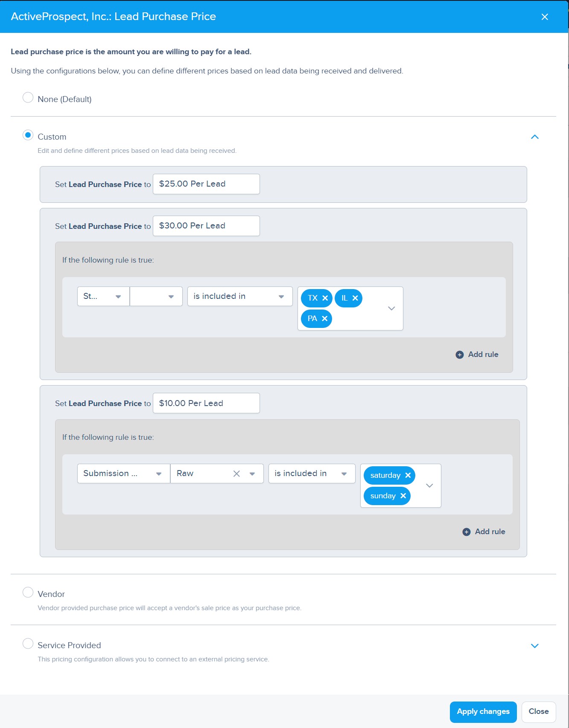
Task: Select the Vendor pricing radio option
Action: point(28,593)
